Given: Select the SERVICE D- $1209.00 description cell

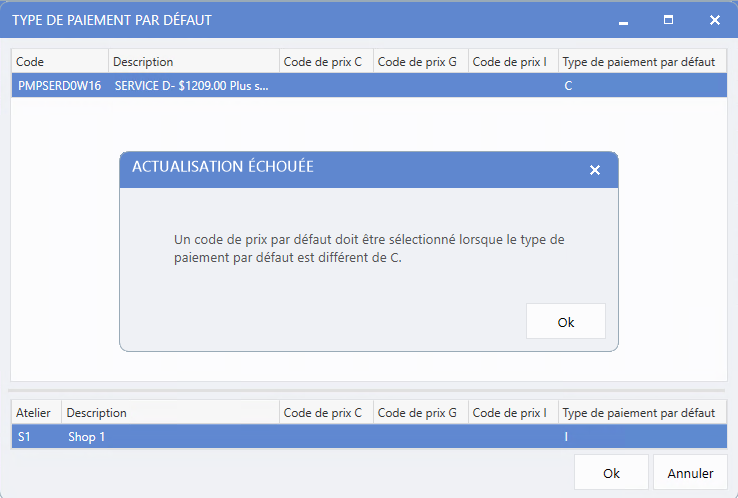Looking at the screenshot, I should click(193, 86).
